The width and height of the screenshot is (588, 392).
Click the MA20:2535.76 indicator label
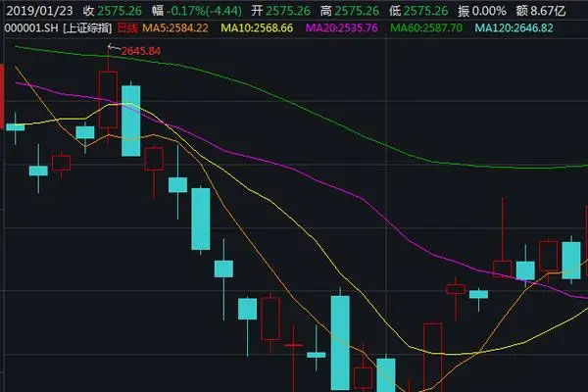[x=342, y=27]
